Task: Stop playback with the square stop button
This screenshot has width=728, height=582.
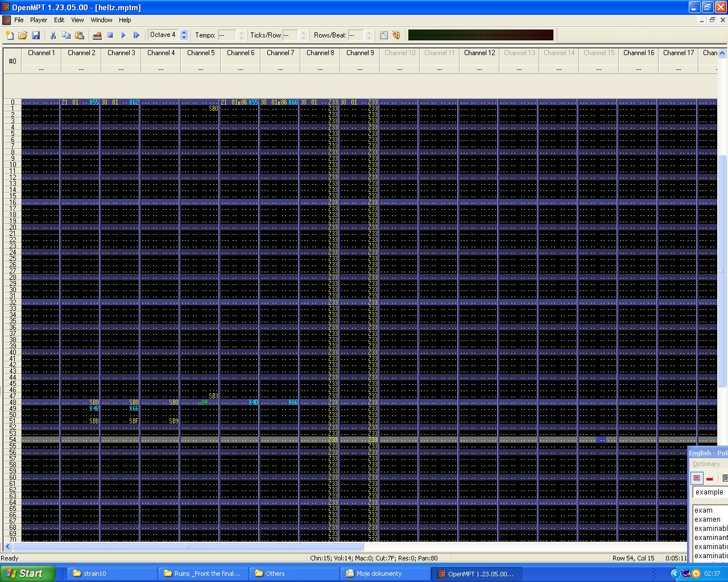Action: coord(110,35)
